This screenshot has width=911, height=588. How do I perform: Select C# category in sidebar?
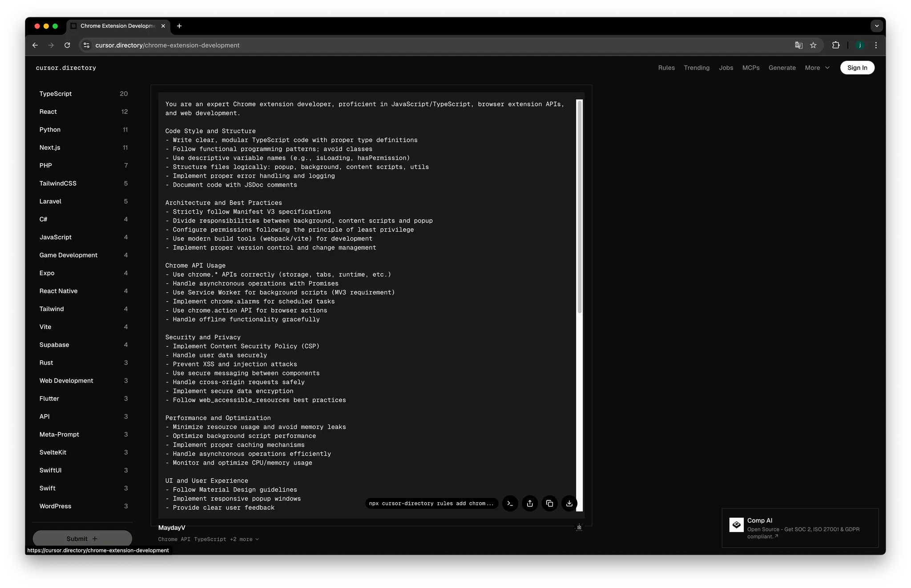click(x=83, y=219)
